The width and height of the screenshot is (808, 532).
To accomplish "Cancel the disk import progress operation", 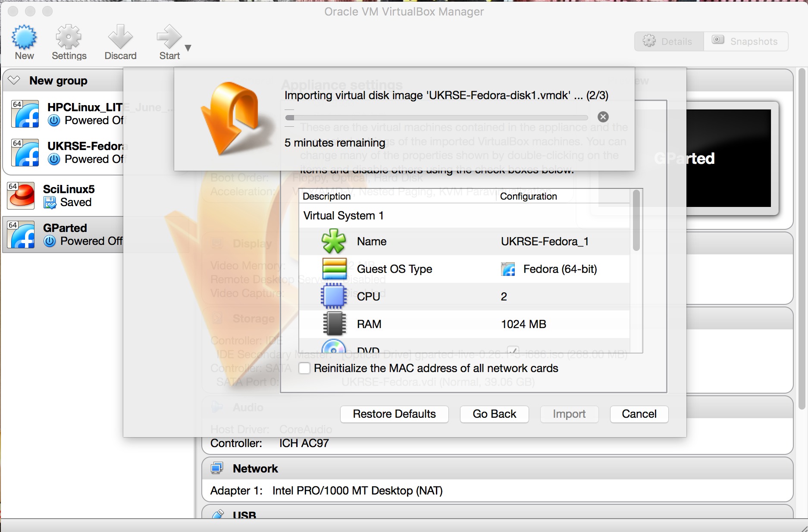I will point(603,117).
